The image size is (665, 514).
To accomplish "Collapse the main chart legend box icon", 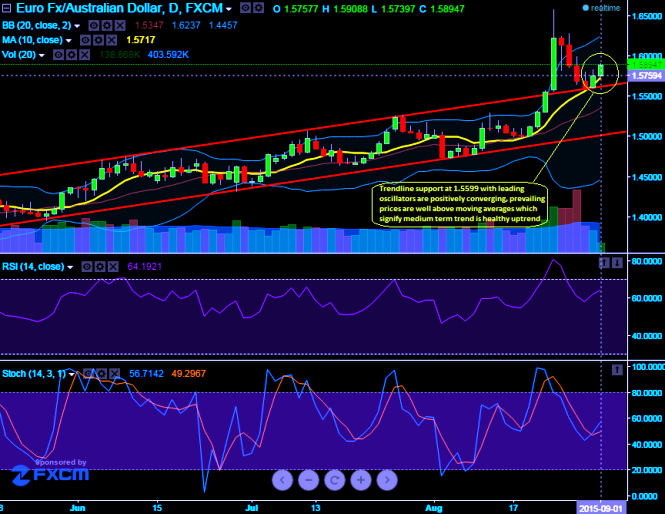I will [6, 8].
